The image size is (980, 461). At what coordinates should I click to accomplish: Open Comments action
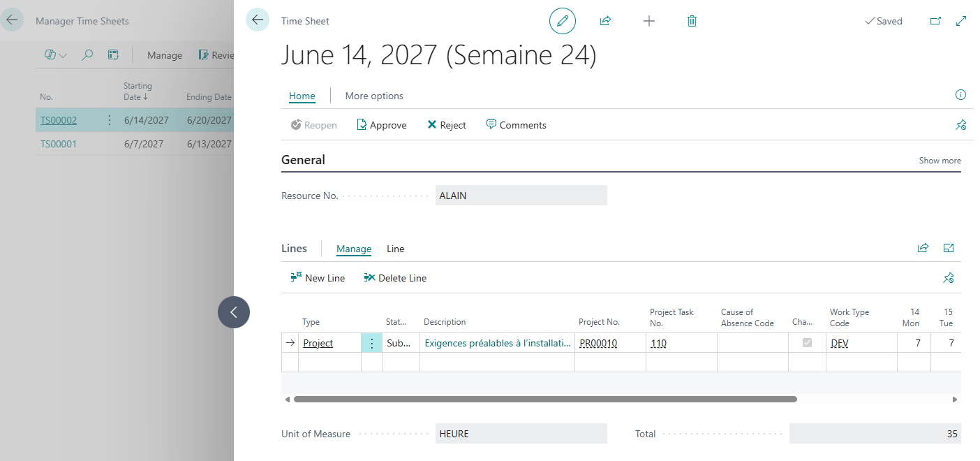(516, 125)
